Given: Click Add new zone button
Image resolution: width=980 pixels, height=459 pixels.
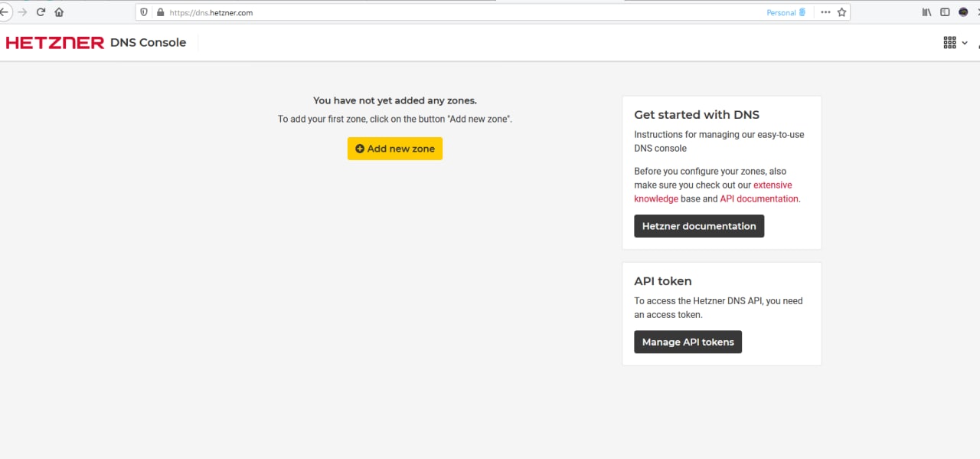Looking at the screenshot, I should tap(395, 149).
